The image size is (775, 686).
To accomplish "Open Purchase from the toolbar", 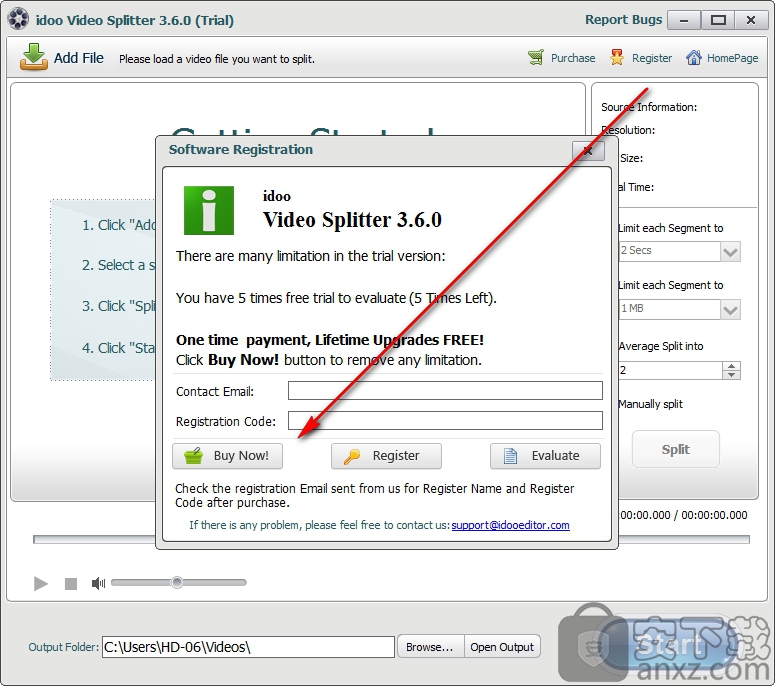I will (x=561, y=58).
